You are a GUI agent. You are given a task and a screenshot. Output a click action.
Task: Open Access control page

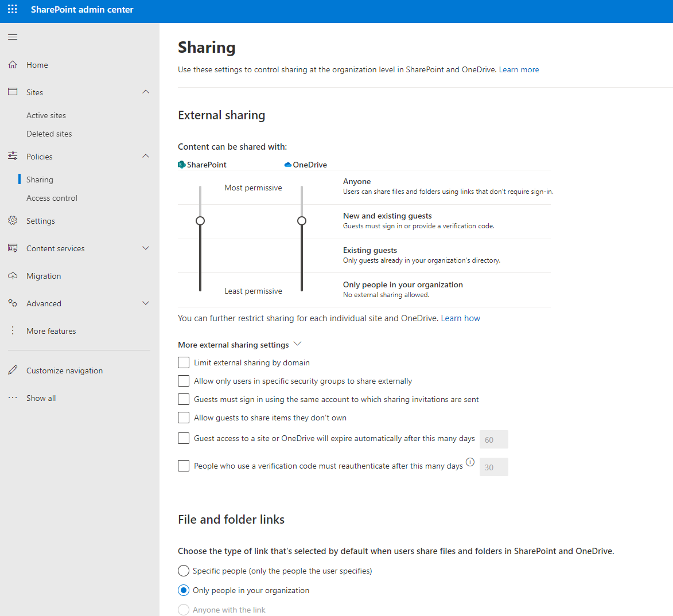pos(52,198)
